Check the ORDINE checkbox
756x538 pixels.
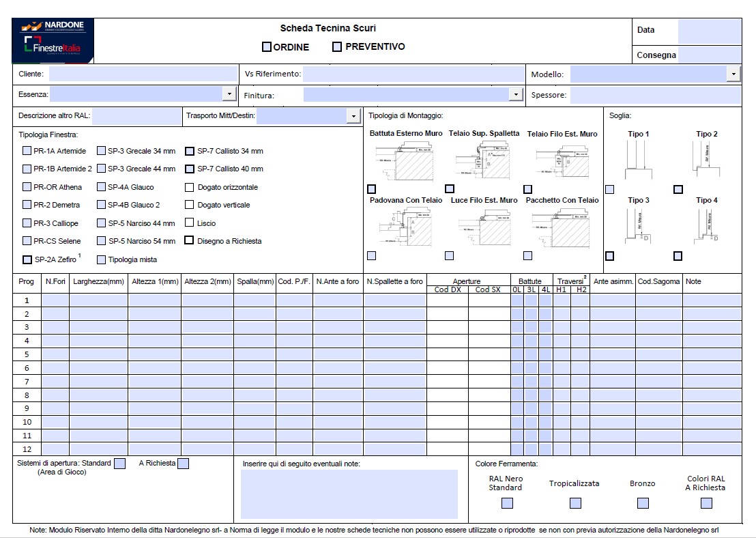coord(267,47)
